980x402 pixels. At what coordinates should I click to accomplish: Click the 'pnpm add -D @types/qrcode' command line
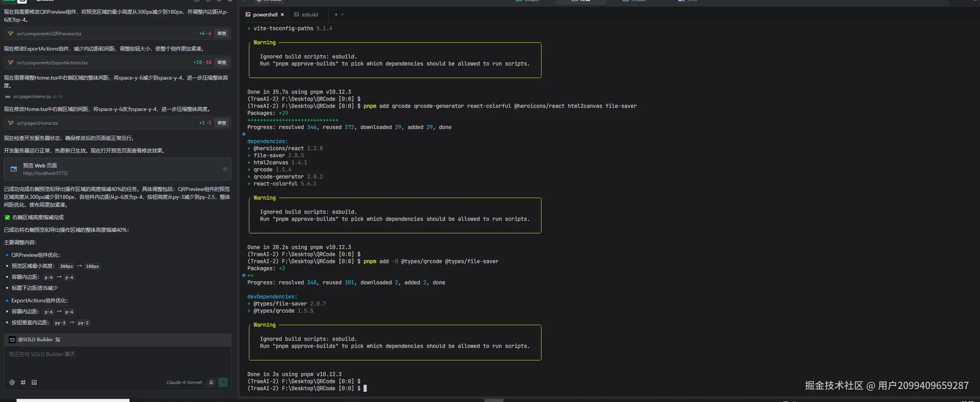pos(431,262)
